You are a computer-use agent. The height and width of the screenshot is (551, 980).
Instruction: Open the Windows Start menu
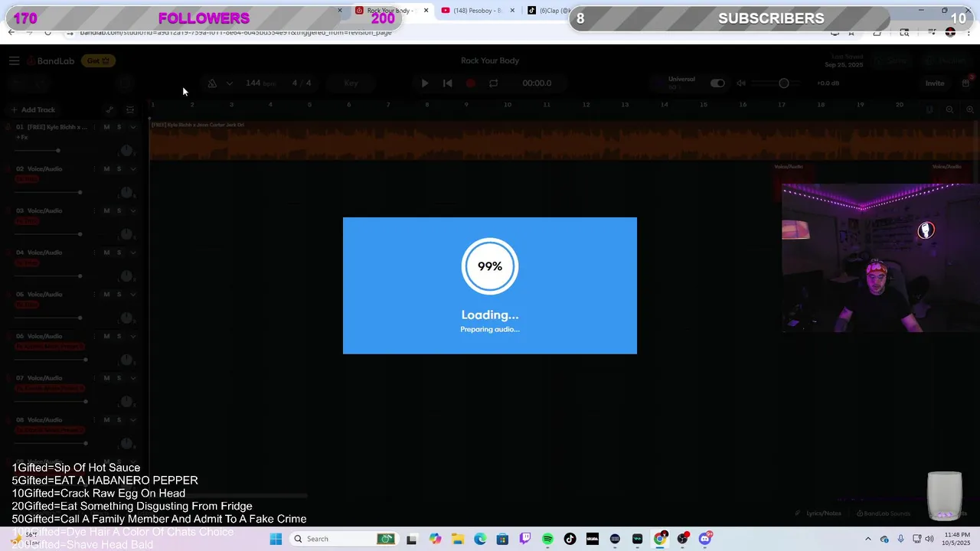[x=276, y=539]
